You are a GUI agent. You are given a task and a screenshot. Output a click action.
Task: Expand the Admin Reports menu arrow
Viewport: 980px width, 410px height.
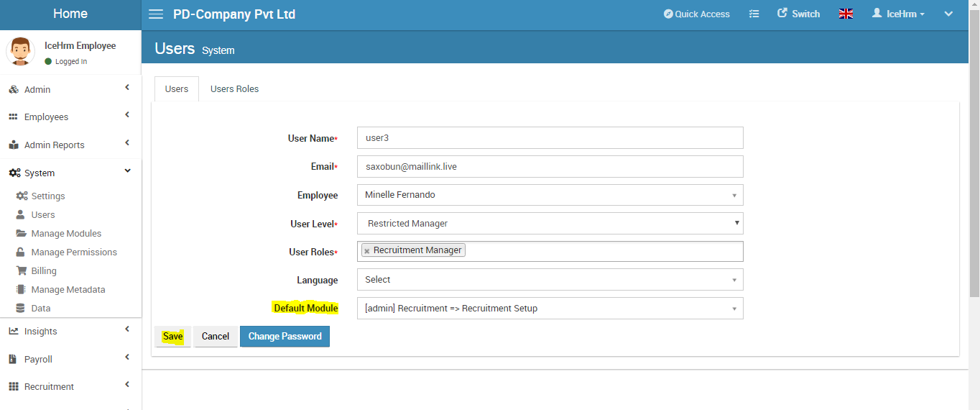(x=127, y=143)
